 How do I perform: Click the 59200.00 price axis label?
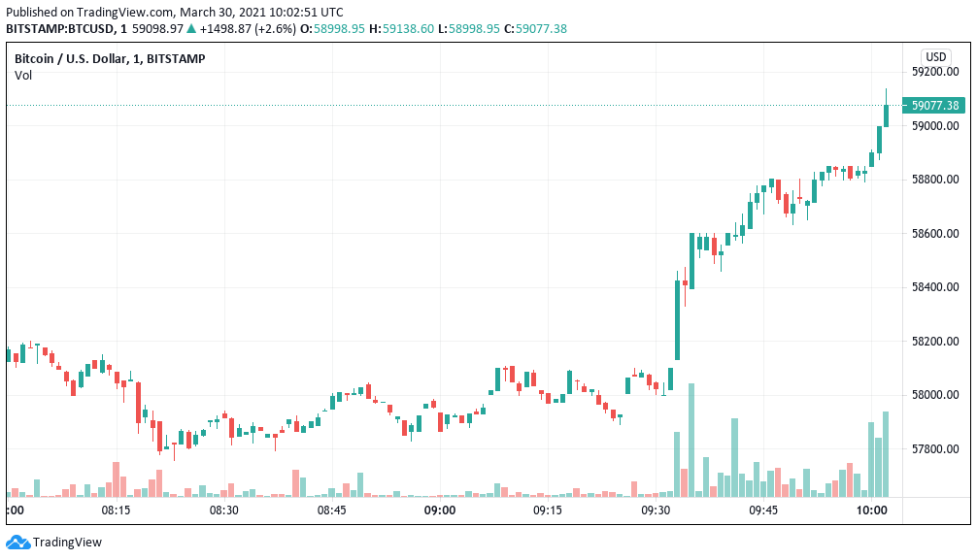[x=934, y=72]
